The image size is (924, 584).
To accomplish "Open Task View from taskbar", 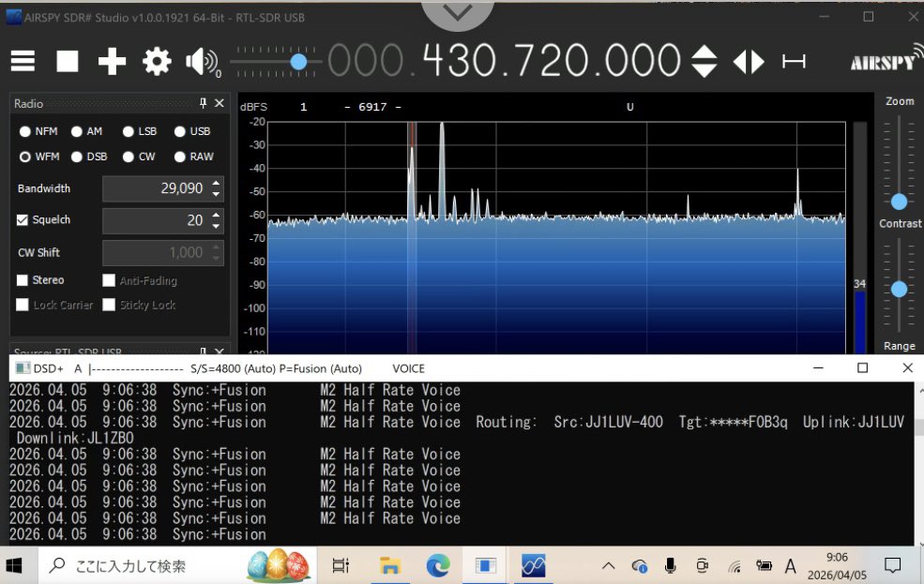I will click(341, 566).
